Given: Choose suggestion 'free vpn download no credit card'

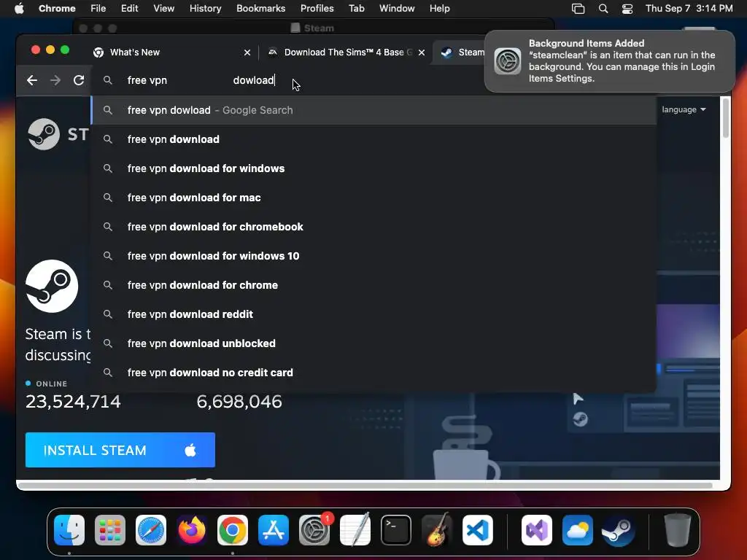Looking at the screenshot, I should (x=374, y=373).
